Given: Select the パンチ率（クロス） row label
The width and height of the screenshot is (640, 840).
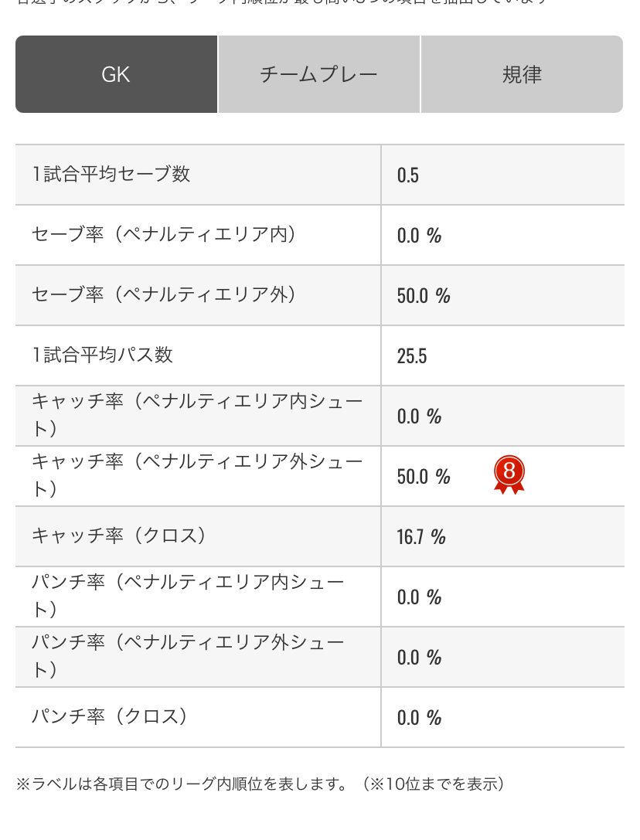Looking at the screenshot, I should [109, 716].
